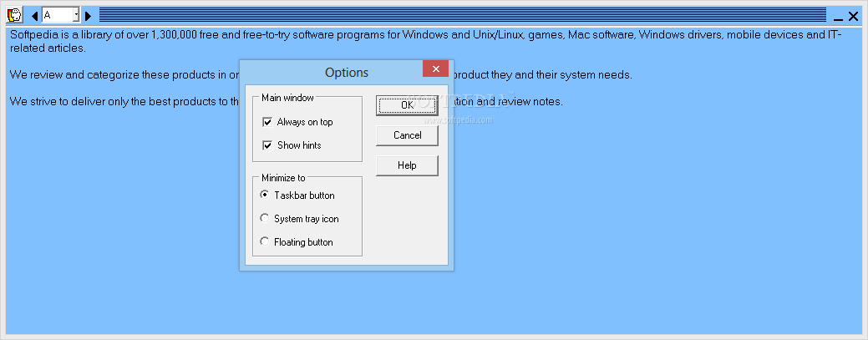Click the line starting 'We strive to deliver'
Viewport: 868px width, 340px height.
click(x=124, y=102)
